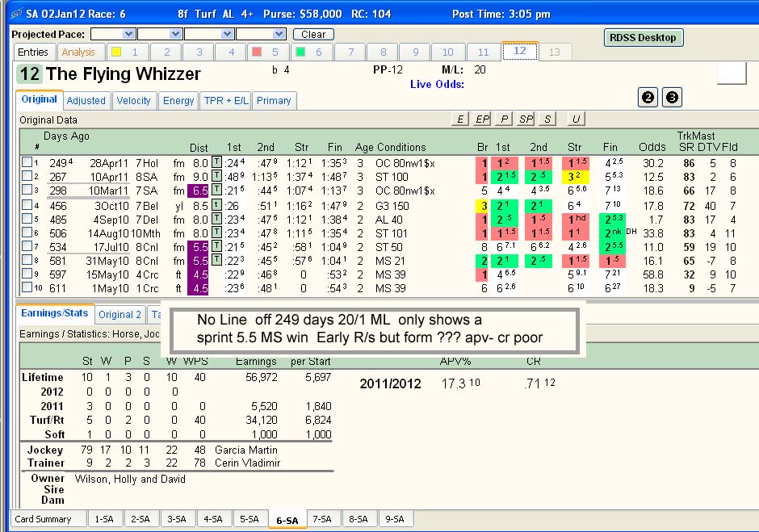Click the T turf icon in the 14Aug10 row
The height and width of the screenshot is (532, 759).
[217, 232]
